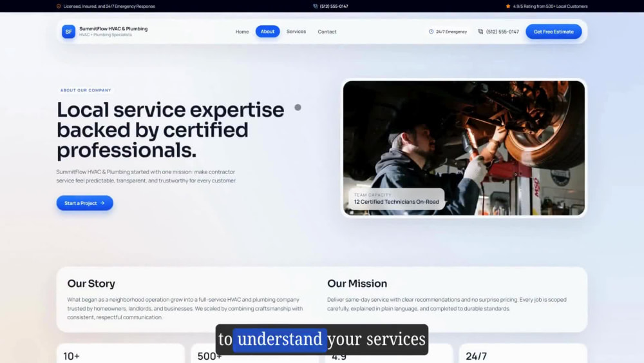
Task: Click the 12 Certified Technicians On-Road badge
Action: click(x=396, y=199)
